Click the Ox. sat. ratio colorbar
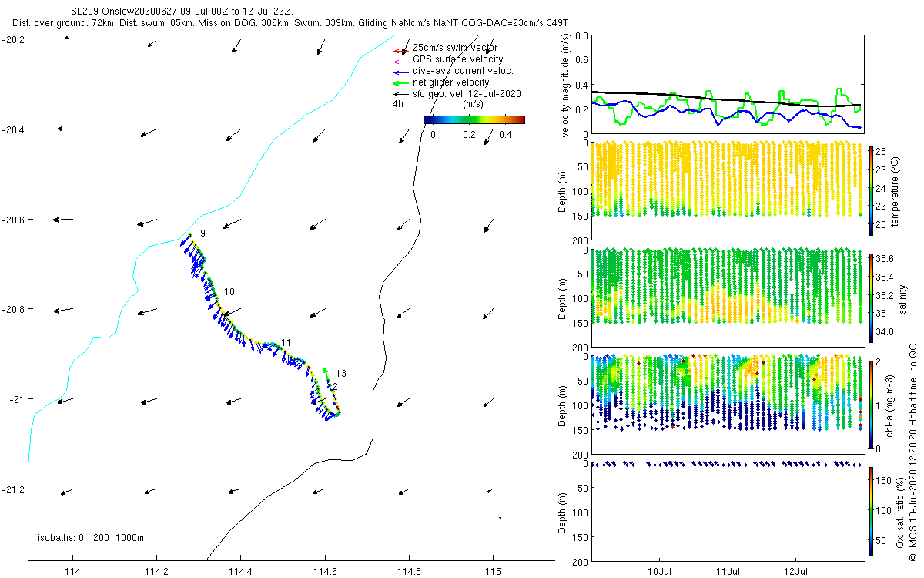This screenshot has width=924, height=578. click(871, 512)
